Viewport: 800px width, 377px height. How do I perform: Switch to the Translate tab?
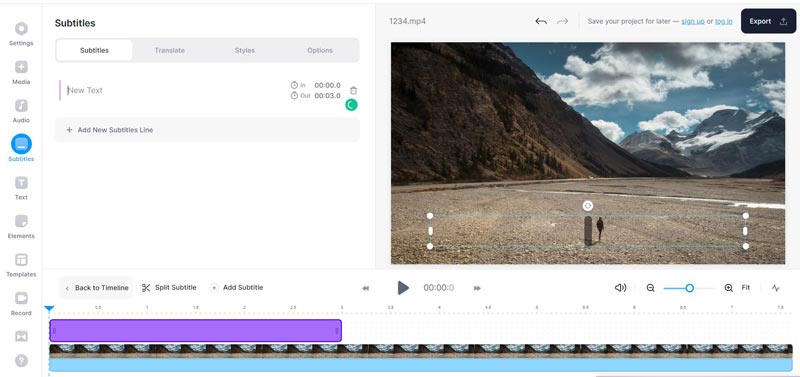click(x=169, y=51)
